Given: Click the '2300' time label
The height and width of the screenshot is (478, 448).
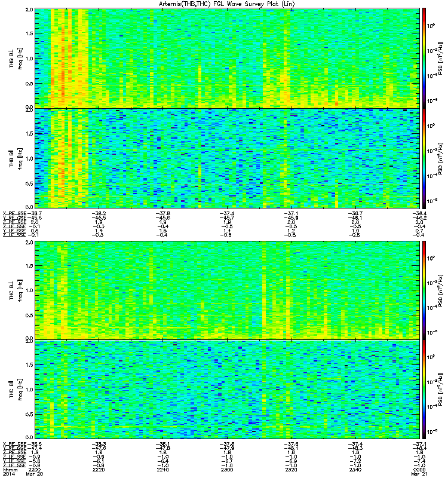Looking at the screenshot, I should [x=227, y=470].
